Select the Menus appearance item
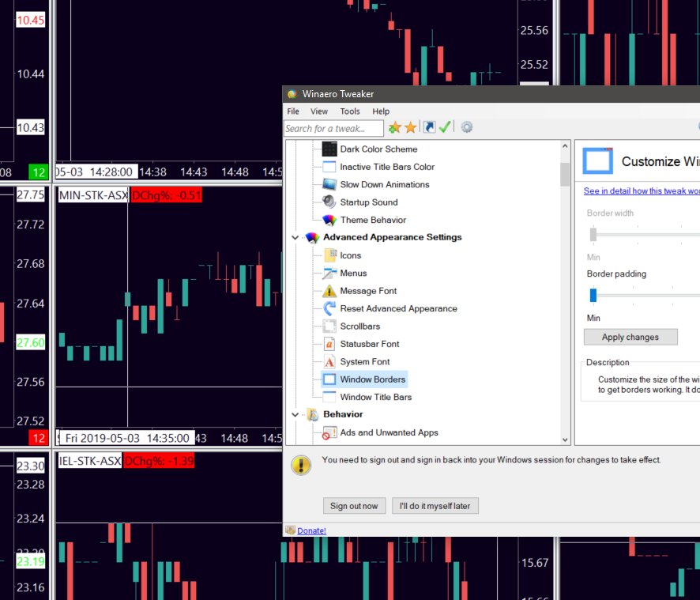The width and height of the screenshot is (700, 600). (353, 273)
